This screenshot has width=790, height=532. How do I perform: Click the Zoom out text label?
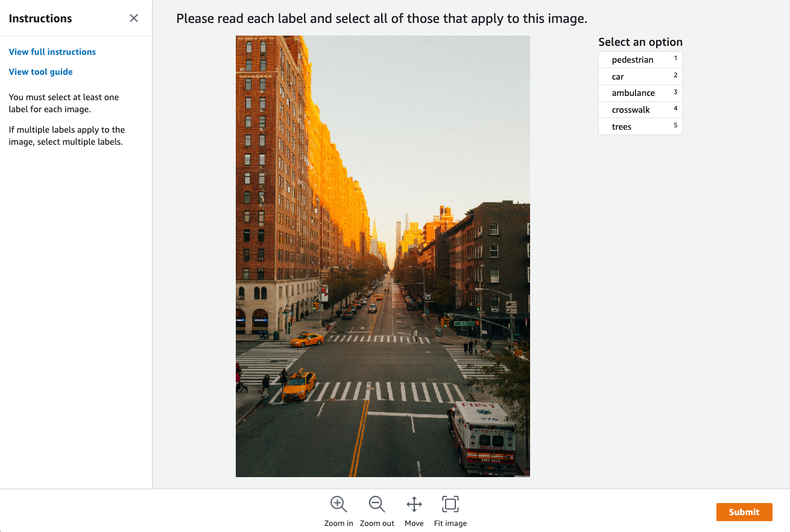click(x=377, y=524)
